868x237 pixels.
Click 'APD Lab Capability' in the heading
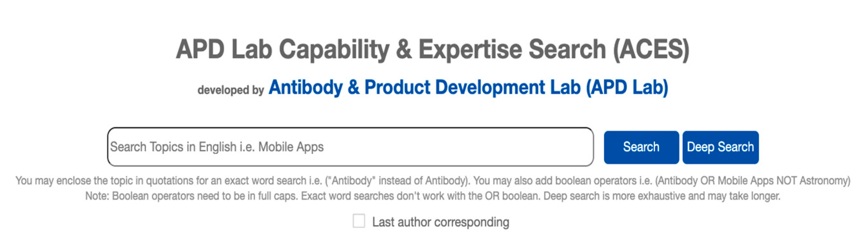283,49
